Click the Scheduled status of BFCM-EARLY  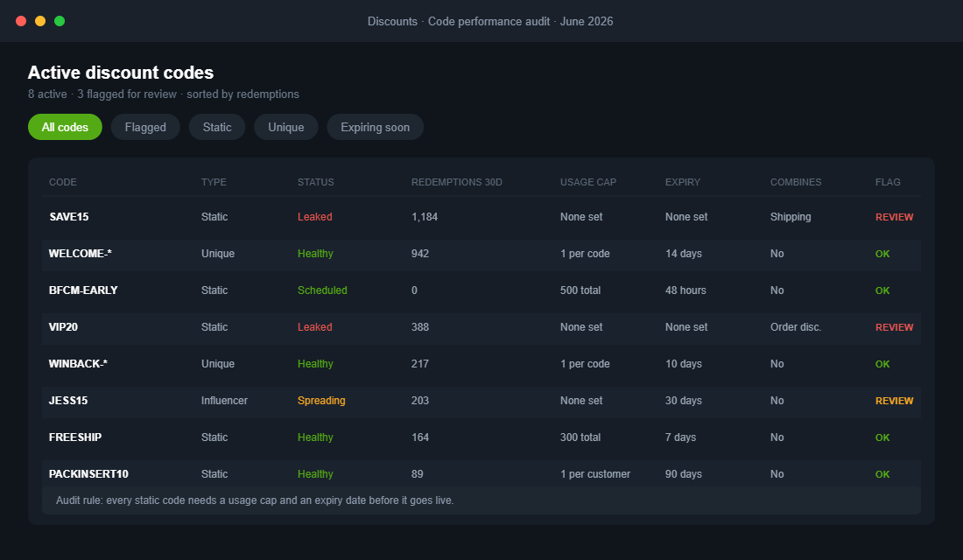(x=322, y=290)
